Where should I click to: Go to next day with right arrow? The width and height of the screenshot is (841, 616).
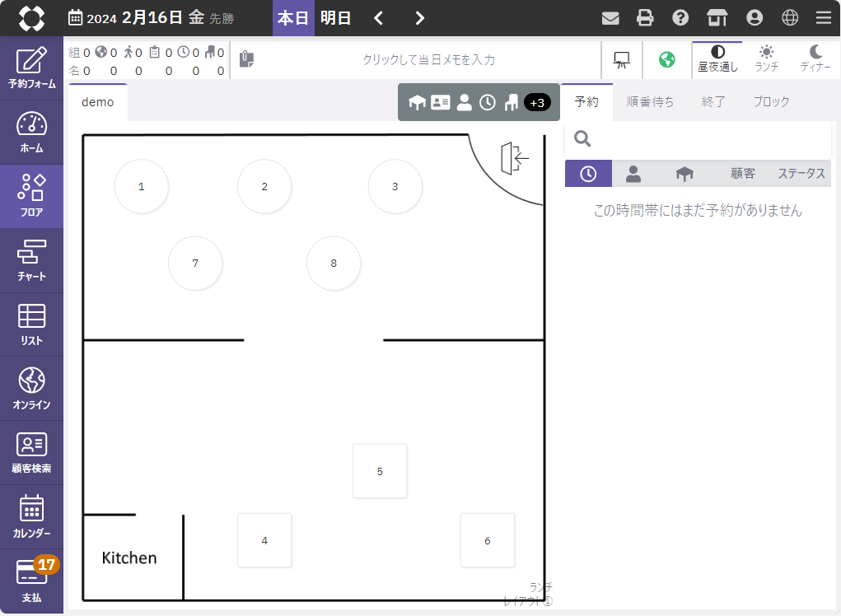419,18
